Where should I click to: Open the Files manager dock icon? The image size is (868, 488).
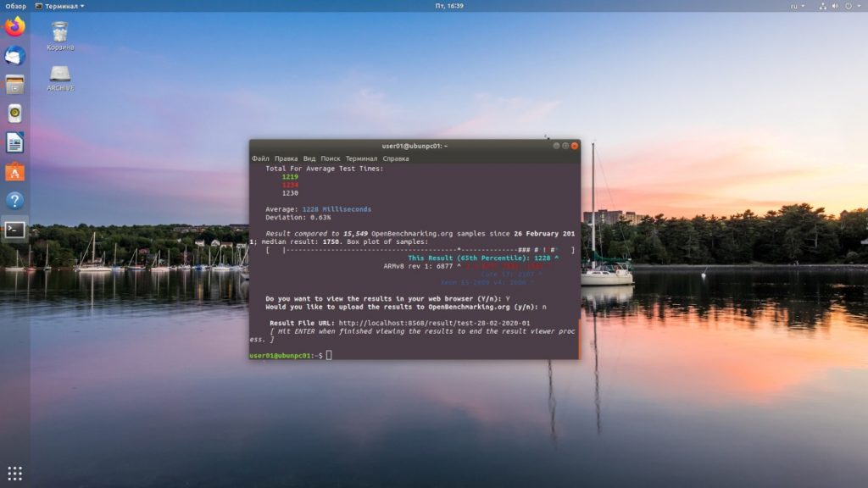click(15, 85)
